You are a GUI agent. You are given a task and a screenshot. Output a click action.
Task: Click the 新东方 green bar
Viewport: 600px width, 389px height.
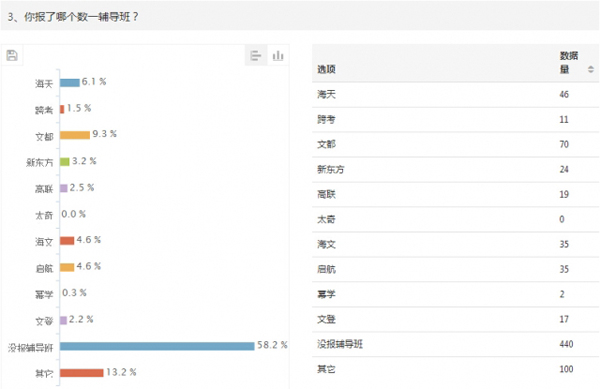point(65,161)
